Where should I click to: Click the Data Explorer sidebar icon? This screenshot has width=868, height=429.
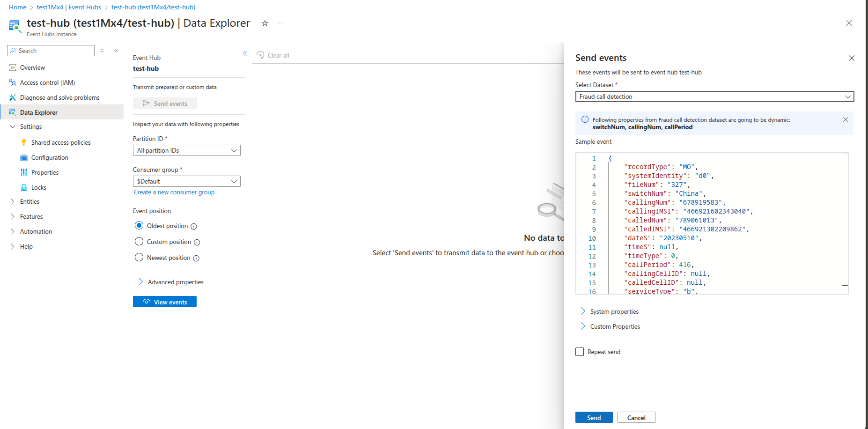[x=13, y=112]
